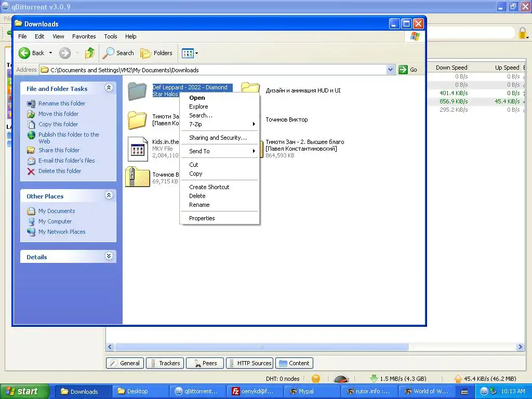Open My Documents under Other Places
Image resolution: width=532 pixels, height=399 pixels.
tap(57, 211)
